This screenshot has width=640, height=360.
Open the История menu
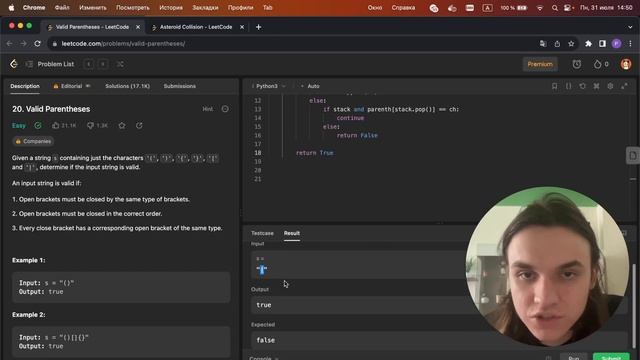[171, 7]
